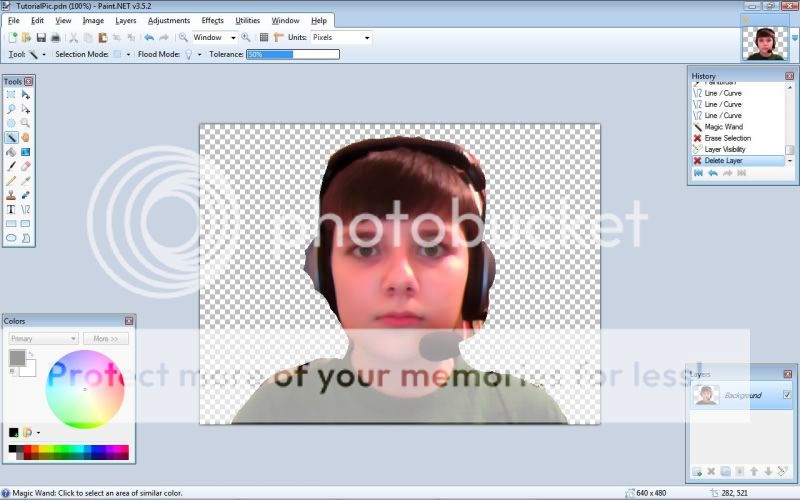This screenshot has width=800, height=500.
Task: Toggle the pixel grid toolbar icon
Action: click(x=264, y=37)
